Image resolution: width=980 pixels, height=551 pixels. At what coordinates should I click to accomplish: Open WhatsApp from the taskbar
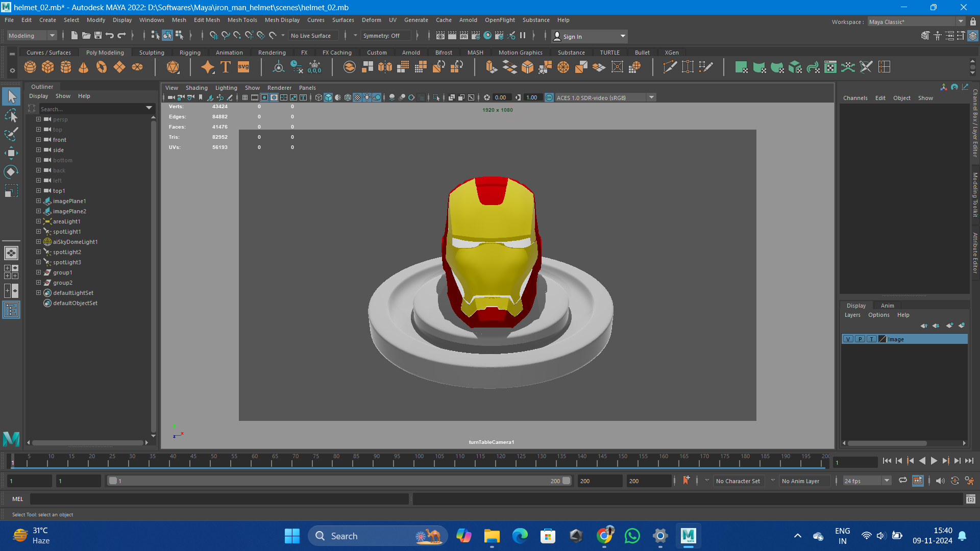[632, 536]
